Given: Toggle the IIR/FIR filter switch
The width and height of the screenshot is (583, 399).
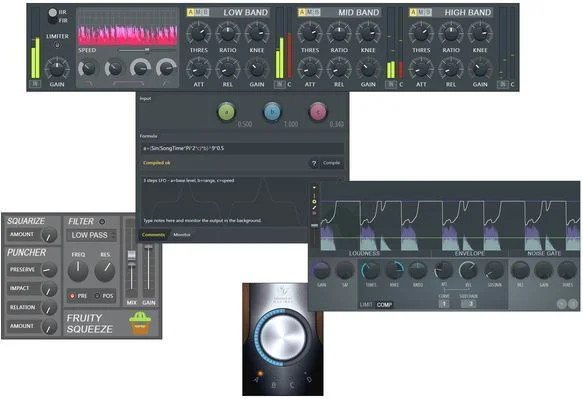Looking at the screenshot, I should click(x=53, y=16).
